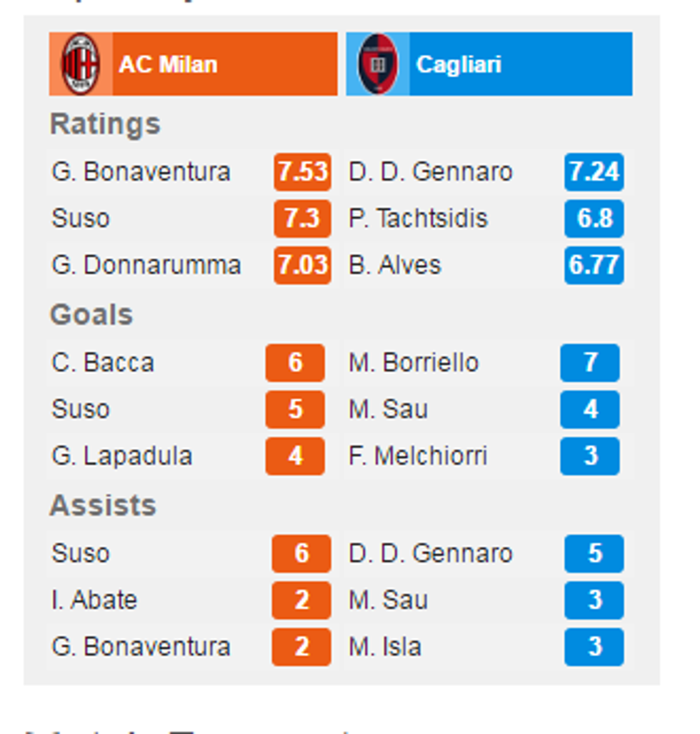Click the 7.24 rating badge for Gennaro
The image size is (700, 734).
(594, 172)
